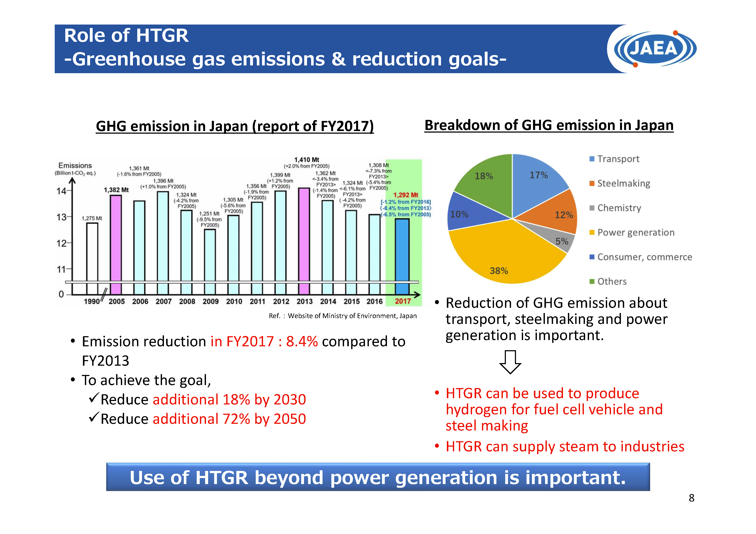
Task: Click the Chemistry legend gray square
Action: pos(592,208)
